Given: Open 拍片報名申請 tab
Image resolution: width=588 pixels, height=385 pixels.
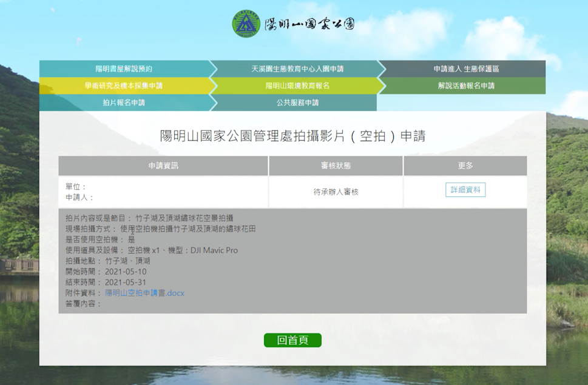Looking at the screenshot, I should (124, 102).
